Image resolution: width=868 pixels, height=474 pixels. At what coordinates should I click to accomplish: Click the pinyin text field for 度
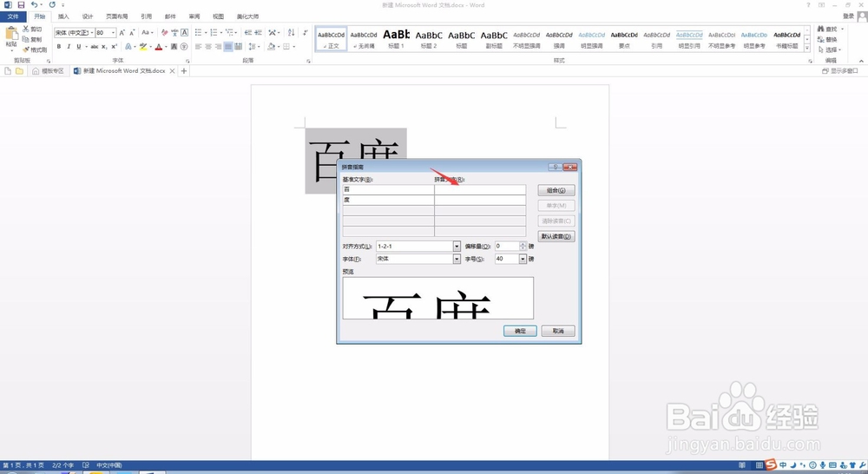click(x=480, y=200)
